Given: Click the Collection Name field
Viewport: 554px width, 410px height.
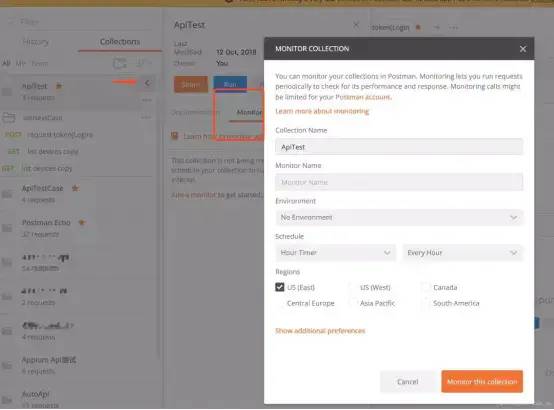Looking at the screenshot, I should click(x=399, y=147).
